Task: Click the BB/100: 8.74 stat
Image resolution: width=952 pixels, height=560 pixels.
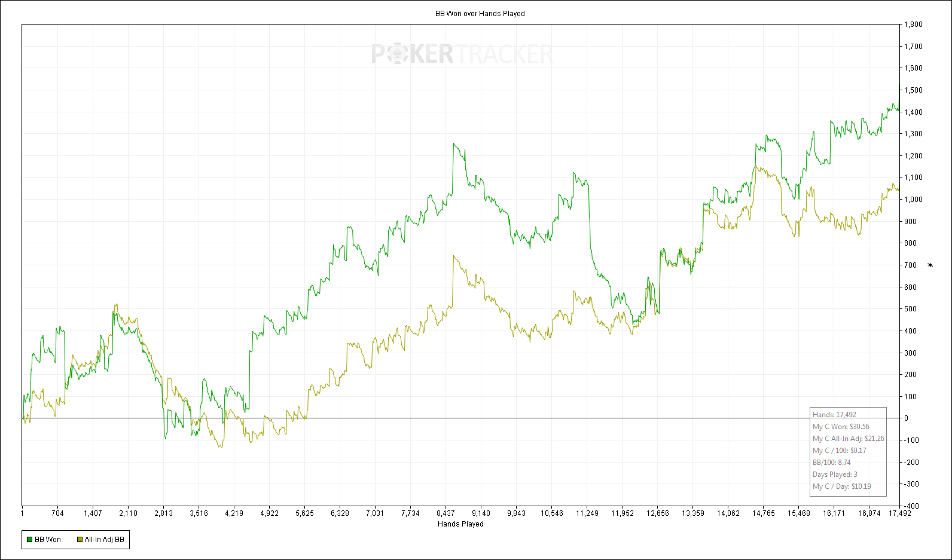Action: pos(831,463)
